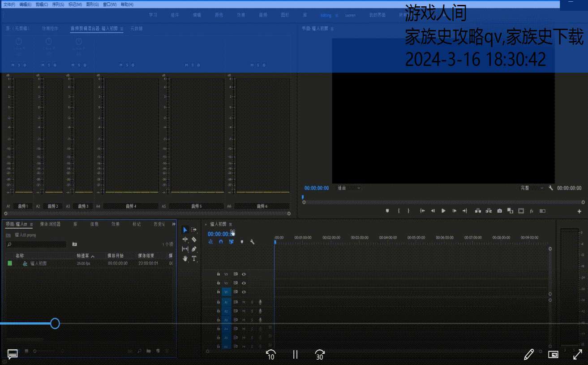This screenshot has height=365, width=588.
Task: Mark Out point in Program monitor
Action: point(408,211)
